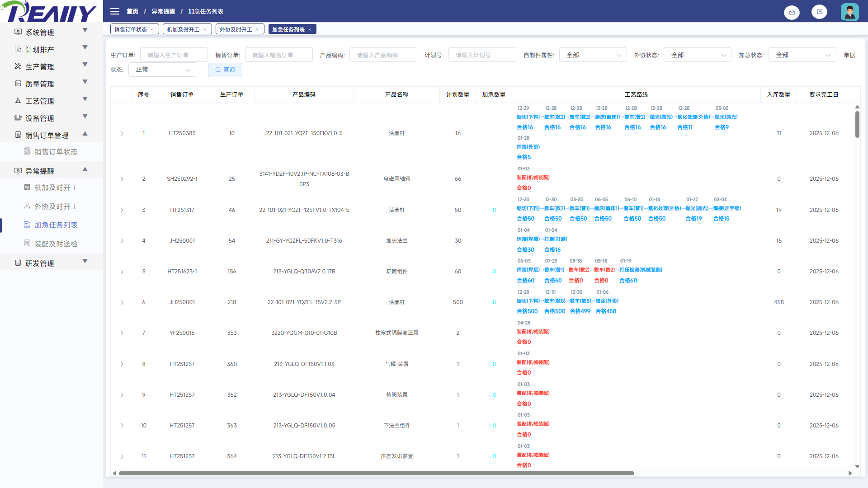Expand the 生产管理 menu arrow
This screenshot has width=868, height=488.
click(85, 65)
